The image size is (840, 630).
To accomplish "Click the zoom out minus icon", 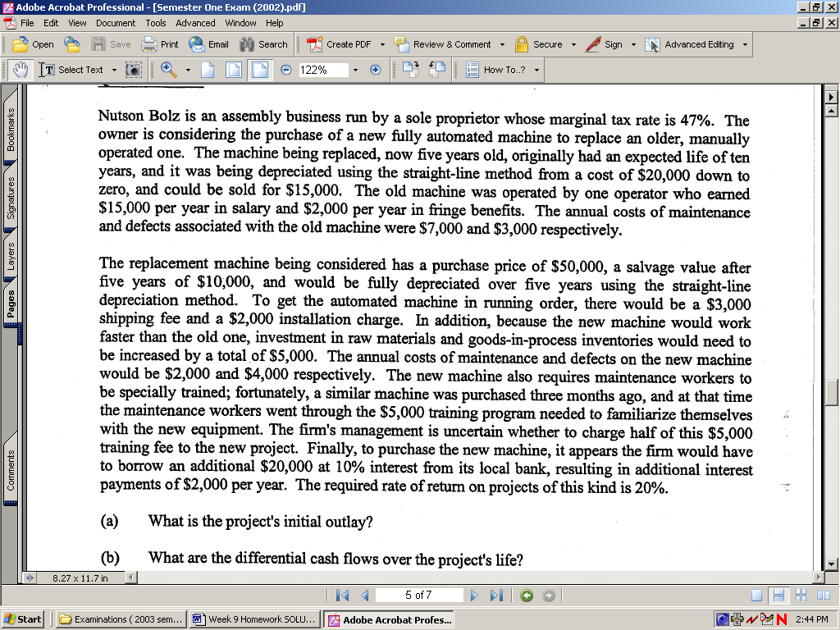I will tap(285, 71).
